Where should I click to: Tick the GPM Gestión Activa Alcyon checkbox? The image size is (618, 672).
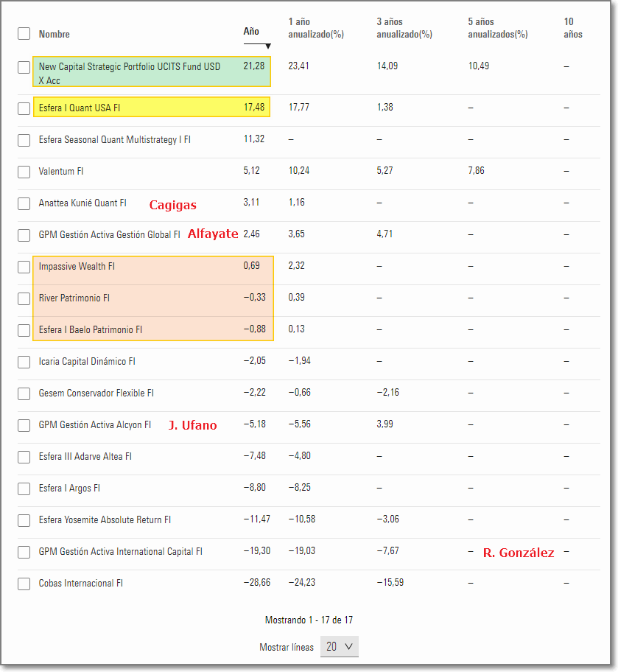coord(24,426)
